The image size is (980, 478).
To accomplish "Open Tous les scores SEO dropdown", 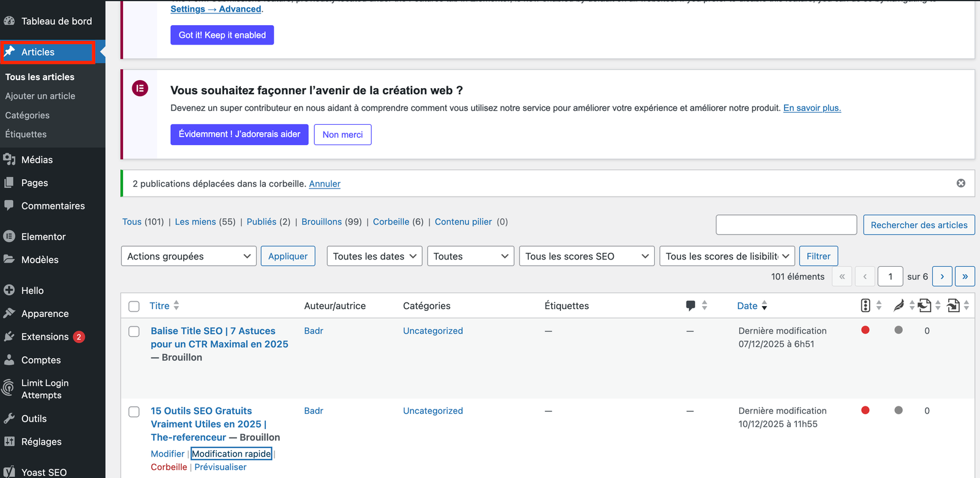I will coord(586,256).
